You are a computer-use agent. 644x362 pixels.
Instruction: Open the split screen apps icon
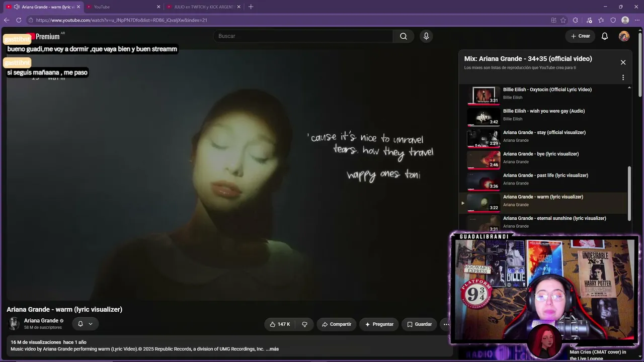(x=553, y=20)
